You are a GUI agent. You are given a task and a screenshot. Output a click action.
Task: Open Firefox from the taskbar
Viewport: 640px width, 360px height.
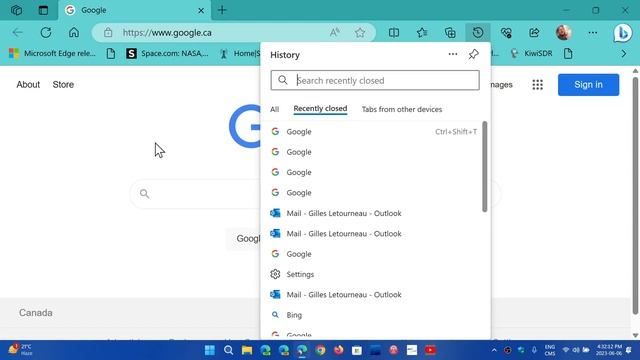click(x=339, y=350)
